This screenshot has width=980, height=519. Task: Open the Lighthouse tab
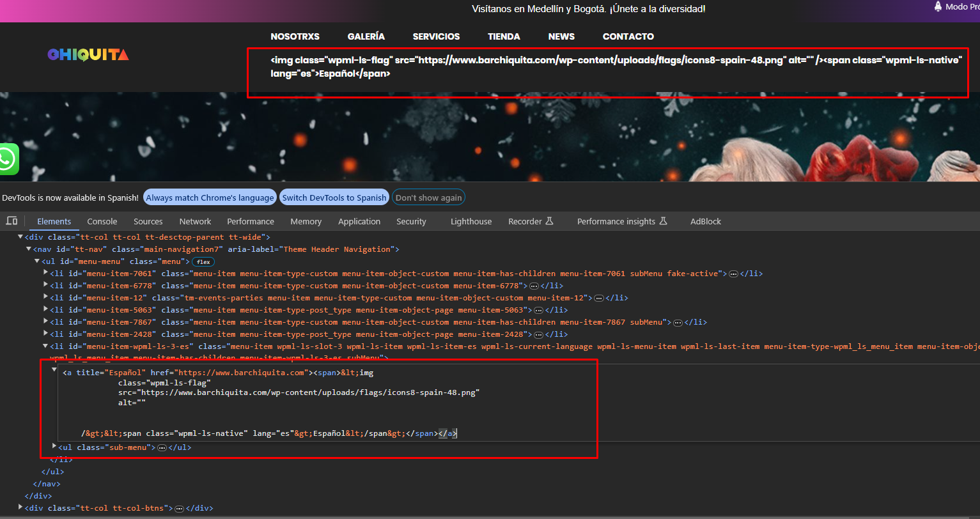pos(471,221)
